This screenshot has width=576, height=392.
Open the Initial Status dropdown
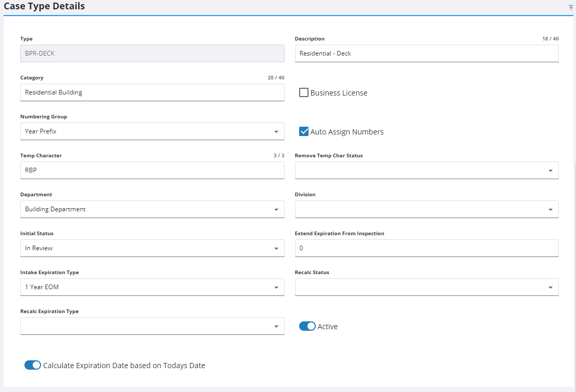pos(152,248)
